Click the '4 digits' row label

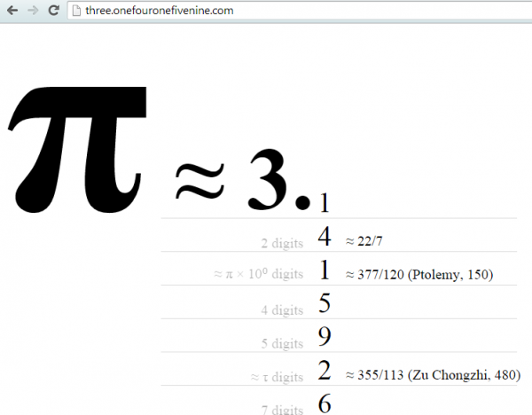[282, 310]
